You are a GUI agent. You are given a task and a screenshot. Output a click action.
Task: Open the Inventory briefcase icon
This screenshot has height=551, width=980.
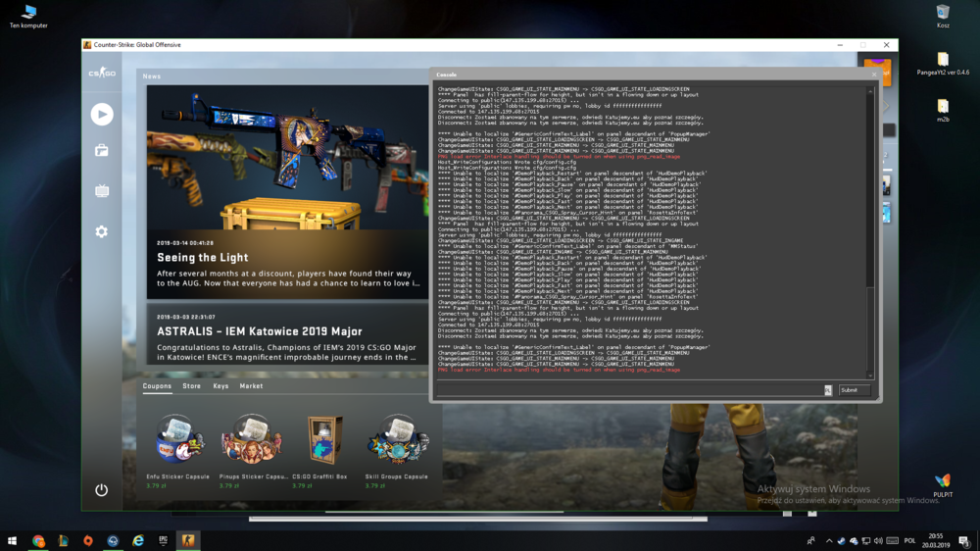pos(102,151)
